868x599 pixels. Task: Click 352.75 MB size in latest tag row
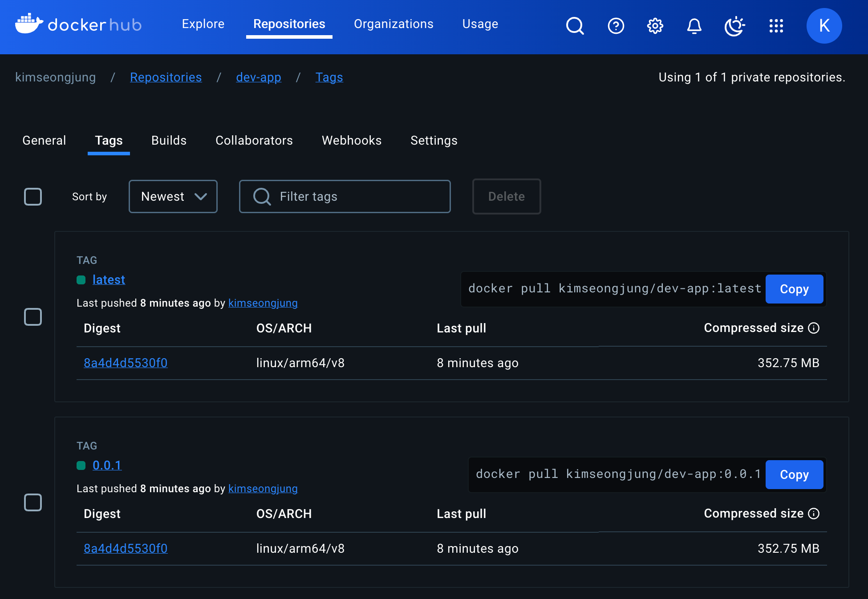click(788, 363)
